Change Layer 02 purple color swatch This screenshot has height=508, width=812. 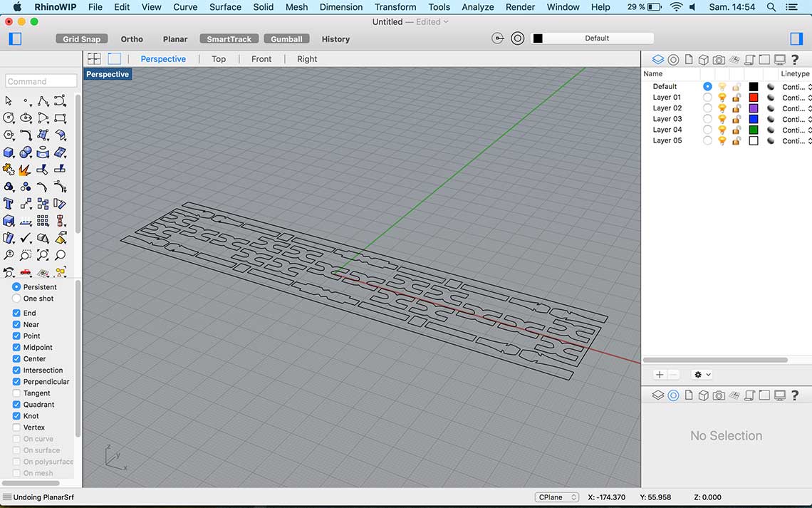click(754, 108)
